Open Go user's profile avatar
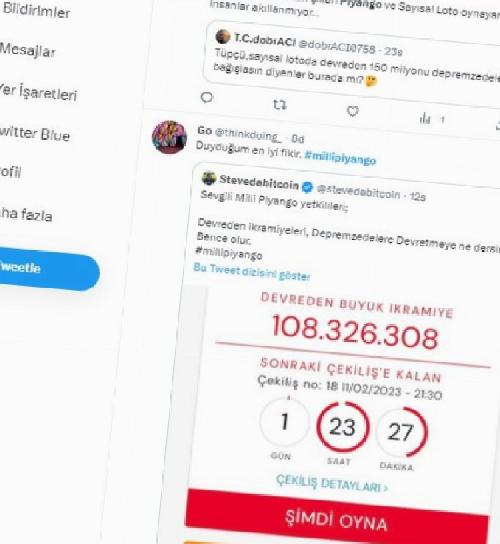Image resolution: width=500 pixels, height=544 pixels. click(169, 137)
